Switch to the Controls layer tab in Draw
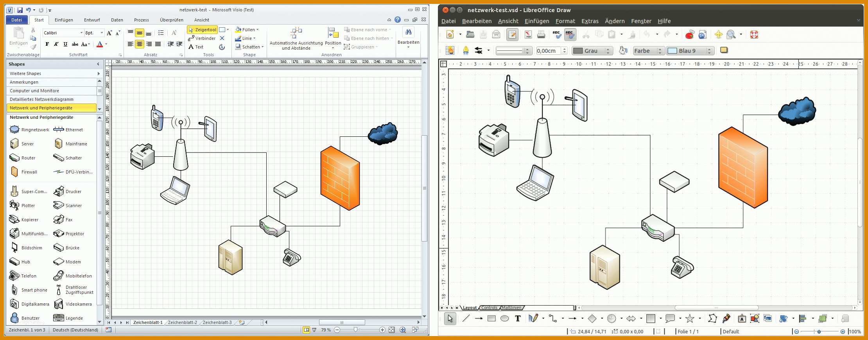868x340 pixels. click(489, 308)
